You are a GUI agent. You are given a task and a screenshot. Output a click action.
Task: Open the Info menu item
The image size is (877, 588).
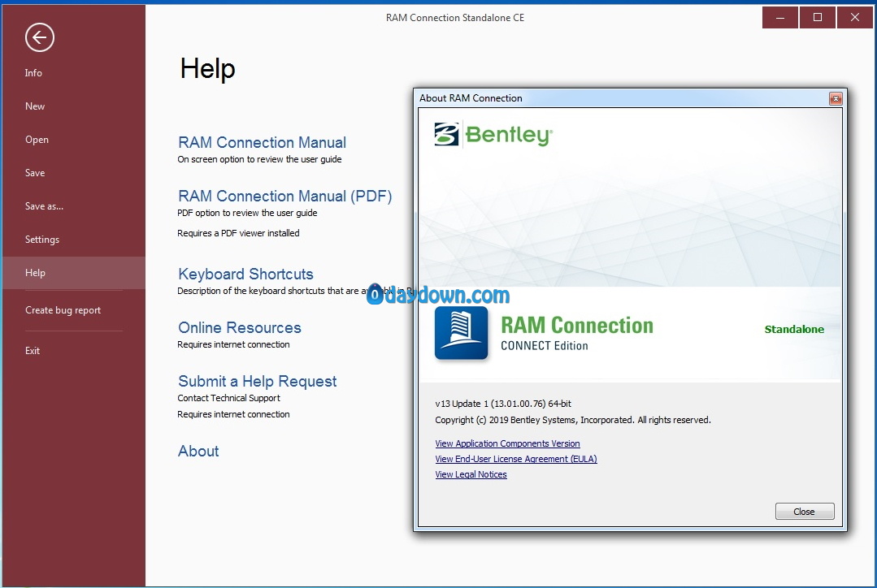(33, 72)
